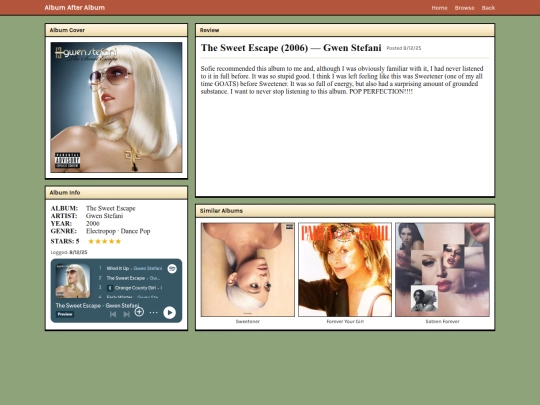Click the large Gwen Stefani album cover
540x405 pixels.
click(116, 107)
